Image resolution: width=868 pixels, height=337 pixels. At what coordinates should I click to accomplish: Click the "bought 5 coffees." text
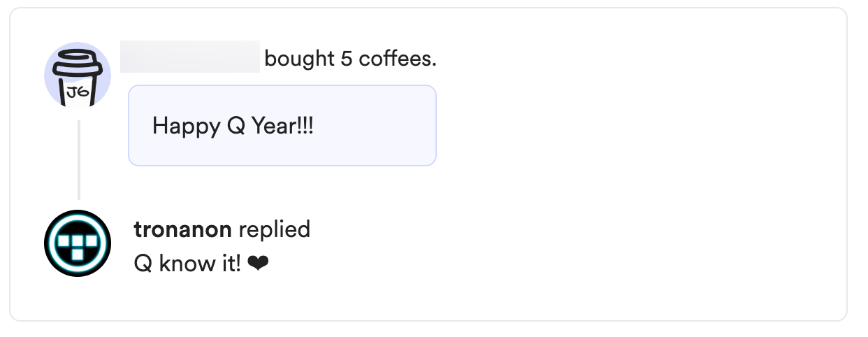[350, 59]
